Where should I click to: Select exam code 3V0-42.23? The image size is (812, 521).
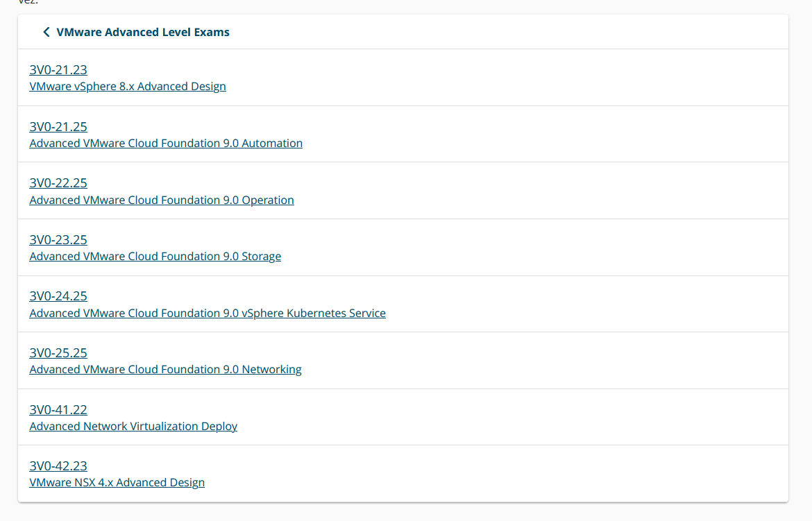tap(58, 466)
